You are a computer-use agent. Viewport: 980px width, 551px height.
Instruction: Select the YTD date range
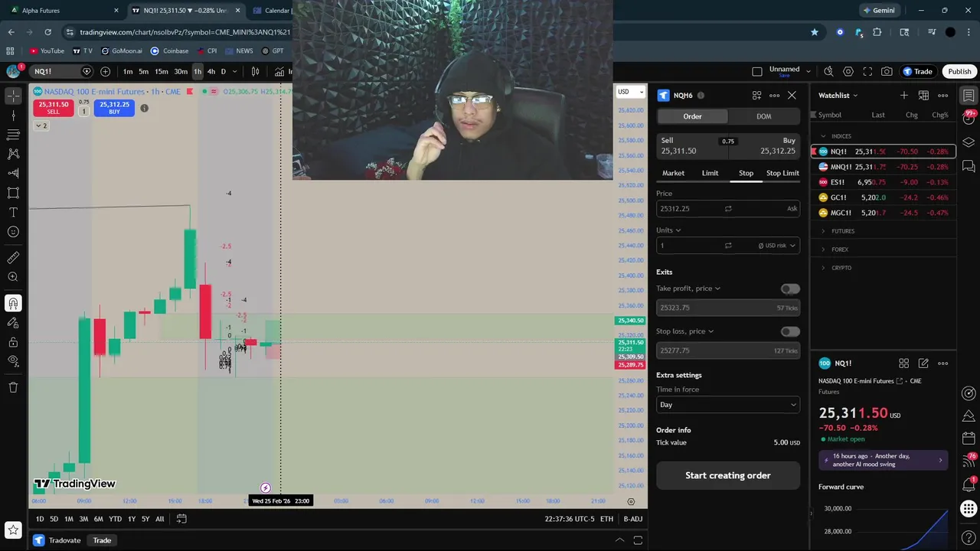click(x=115, y=519)
